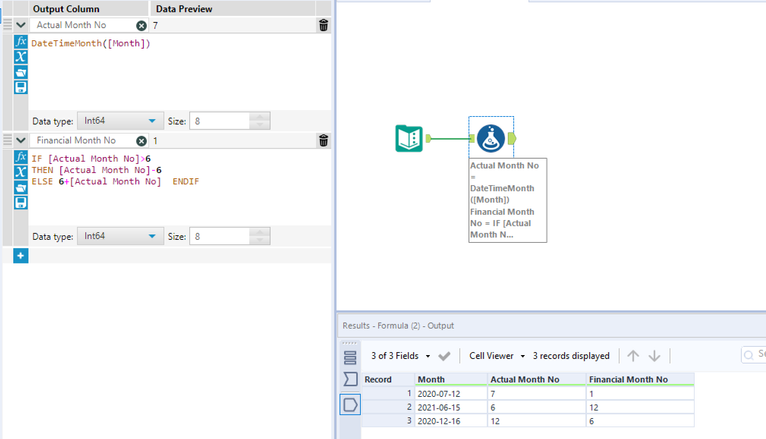This screenshot has width=766, height=439.
Task: Clear the Financial Month No column name
Action: [x=141, y=141]
